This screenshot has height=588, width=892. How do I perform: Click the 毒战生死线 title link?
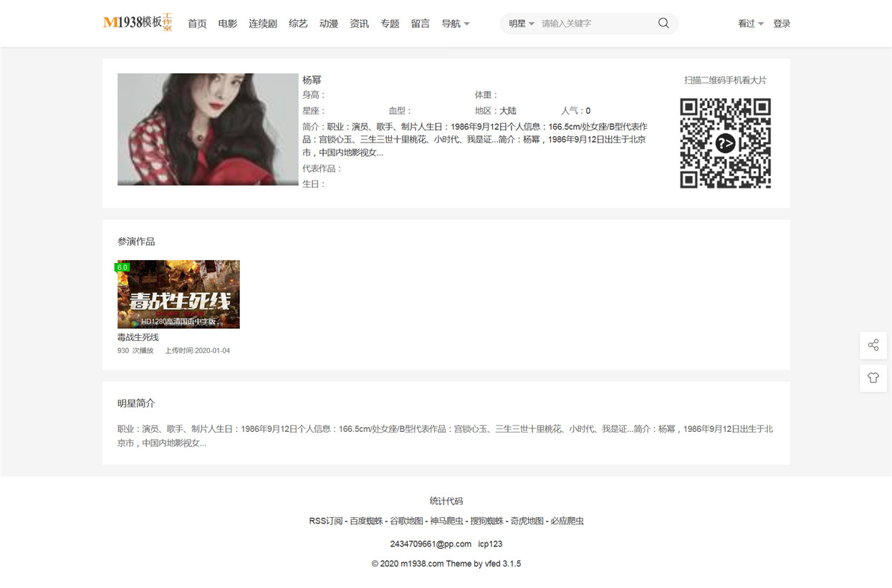click(x=138, y=337)
